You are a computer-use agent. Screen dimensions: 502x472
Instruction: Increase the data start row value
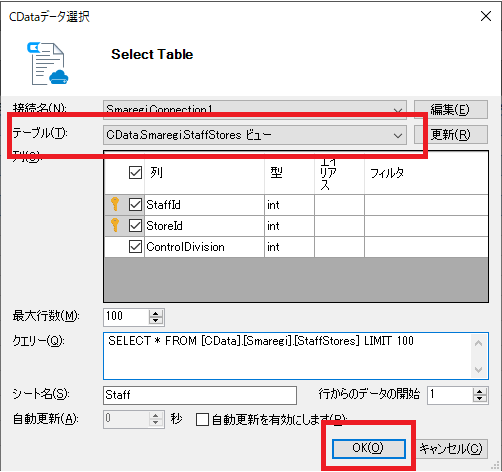click(480, 392)
